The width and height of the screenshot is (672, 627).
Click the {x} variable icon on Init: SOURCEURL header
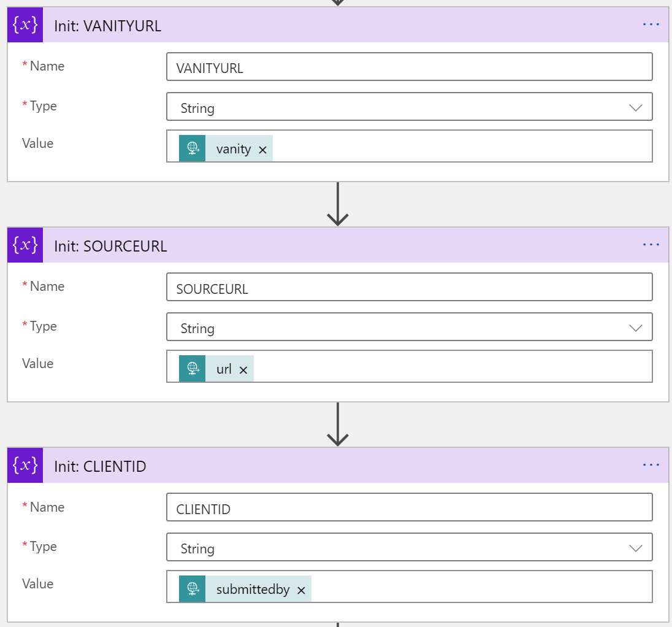pos(25,245)
